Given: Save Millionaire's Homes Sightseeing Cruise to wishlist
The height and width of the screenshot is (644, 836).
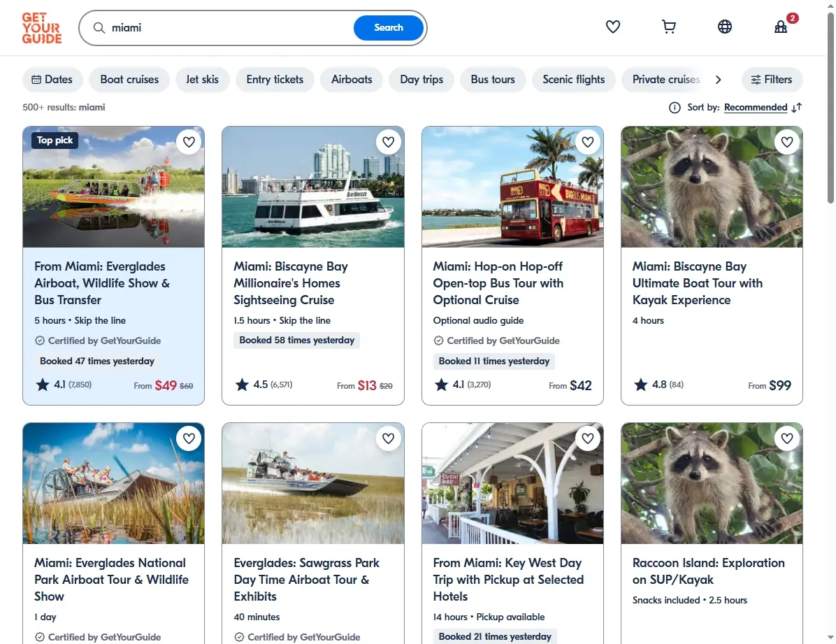Looking at the screenshot, I should [x=388, y=142].
